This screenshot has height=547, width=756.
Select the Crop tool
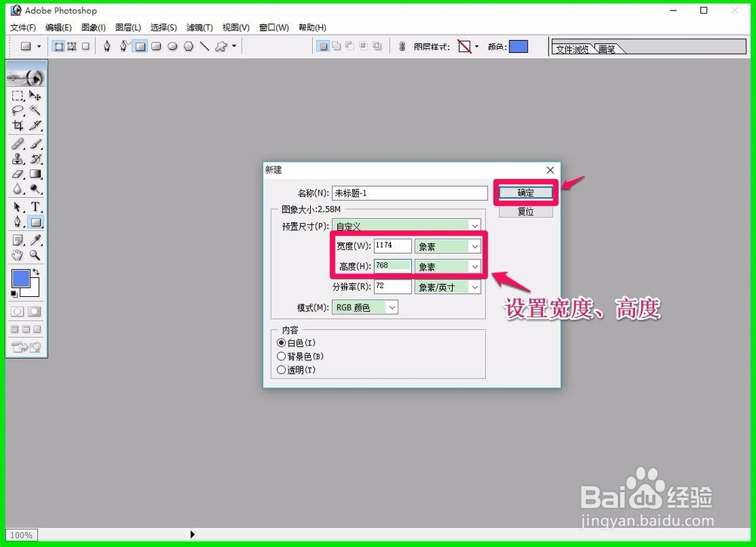click(x=17, y=125)
